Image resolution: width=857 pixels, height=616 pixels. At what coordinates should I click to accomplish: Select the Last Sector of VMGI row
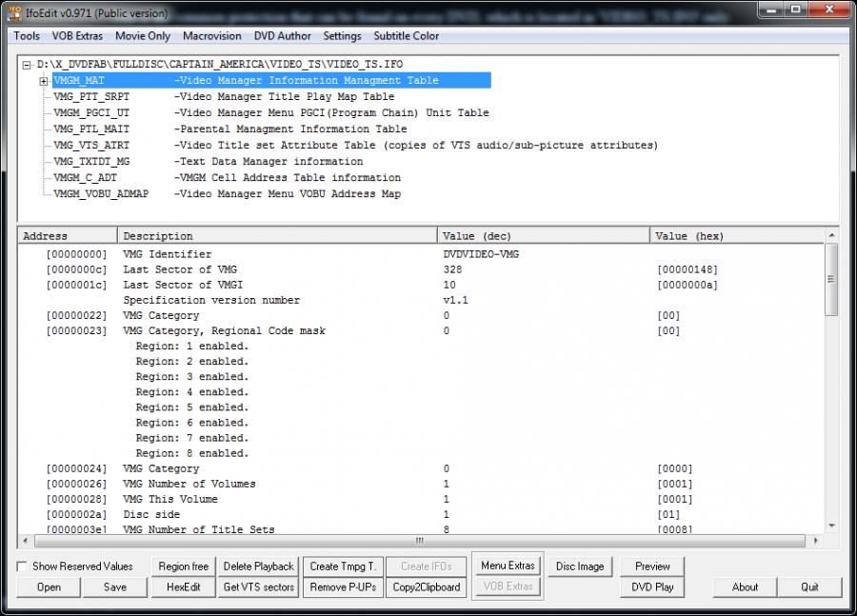(421, 285)
